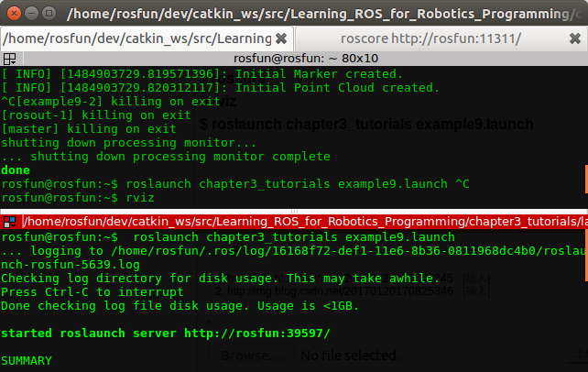Select the top pane title rosfun@rosfun: ~ 80x10

(x=306, y=59)
